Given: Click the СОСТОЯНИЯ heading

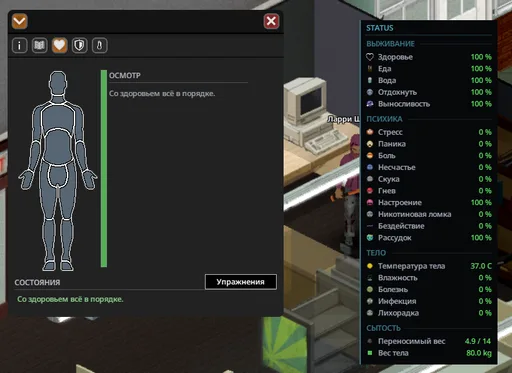Looking at the screenshot, I should click(37, 282).
